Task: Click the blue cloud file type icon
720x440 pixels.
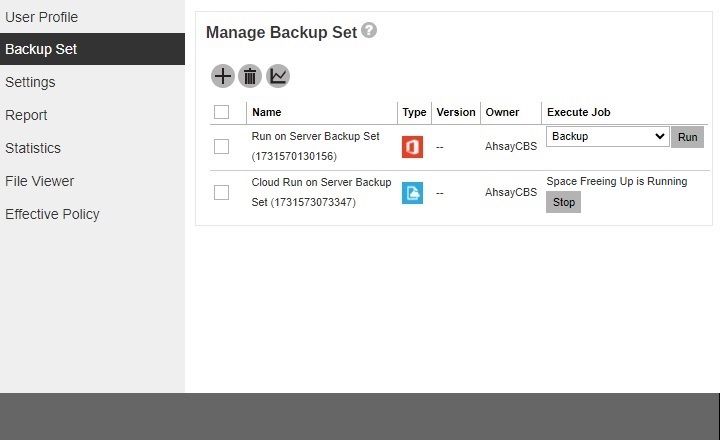Action: point(412,193)
